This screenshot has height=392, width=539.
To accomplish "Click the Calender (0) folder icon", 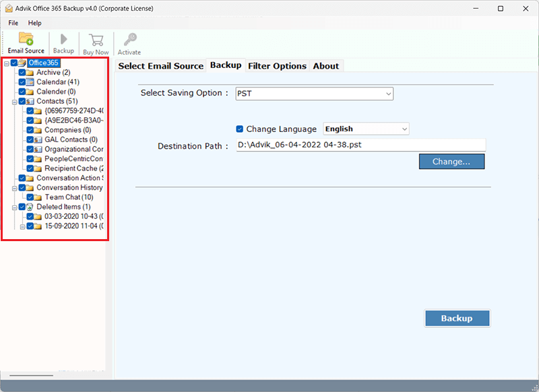I will (x=30, y=92).
